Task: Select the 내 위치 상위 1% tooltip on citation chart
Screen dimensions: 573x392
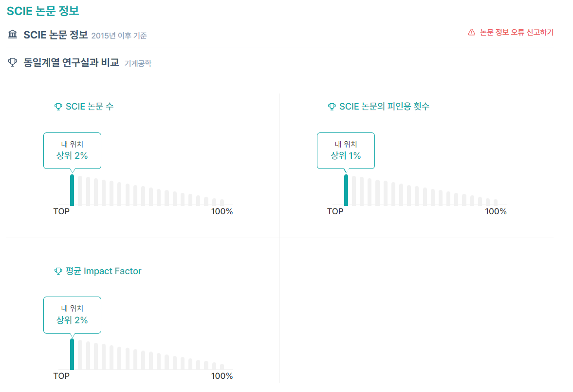Action: (x=346, y=150)
